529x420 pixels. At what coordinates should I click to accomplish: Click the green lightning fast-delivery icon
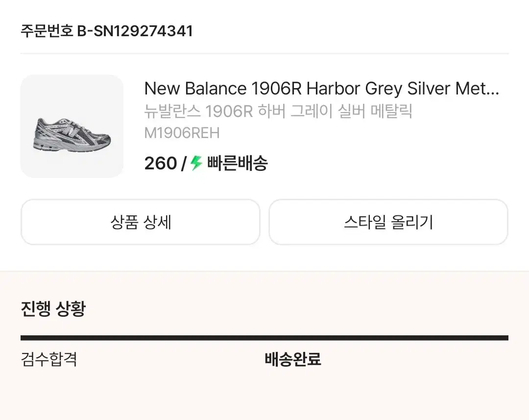point(196,163)
